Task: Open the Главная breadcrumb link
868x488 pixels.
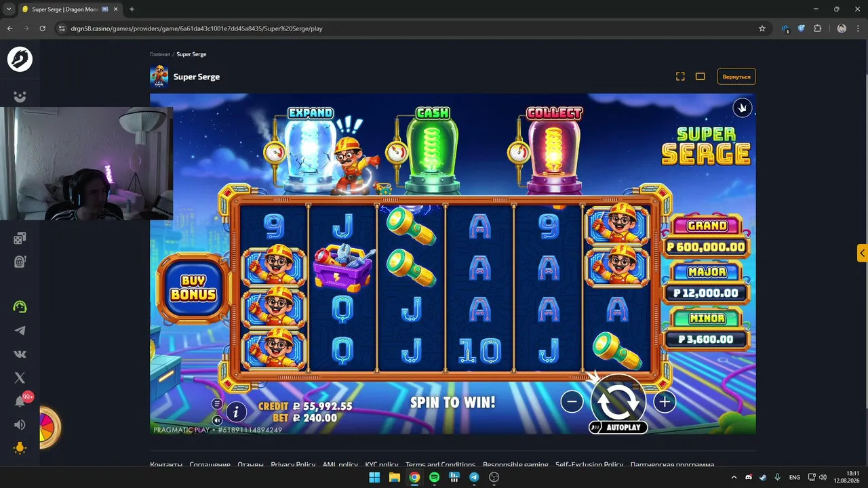Action: [x=160, y=54]
